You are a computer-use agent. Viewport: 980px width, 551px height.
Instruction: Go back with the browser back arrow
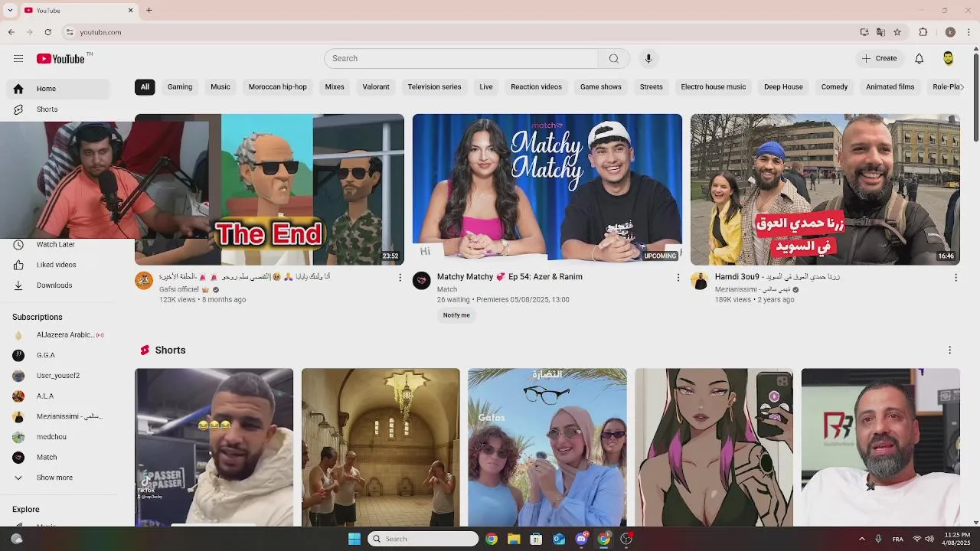[11, 32]
